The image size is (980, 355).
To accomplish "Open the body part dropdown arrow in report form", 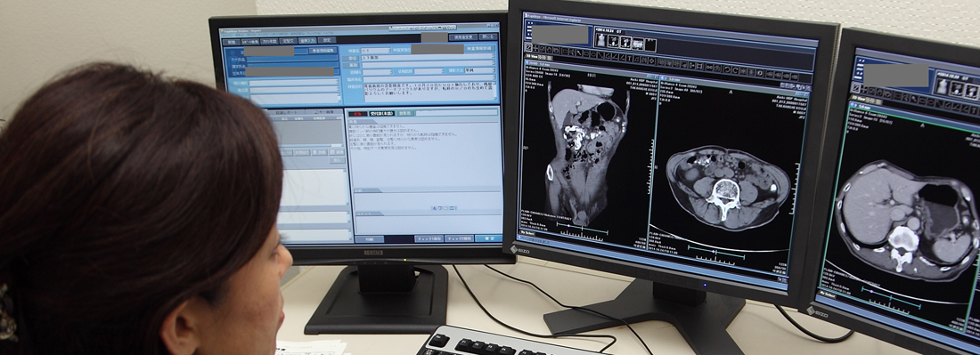I will [494, 56].
